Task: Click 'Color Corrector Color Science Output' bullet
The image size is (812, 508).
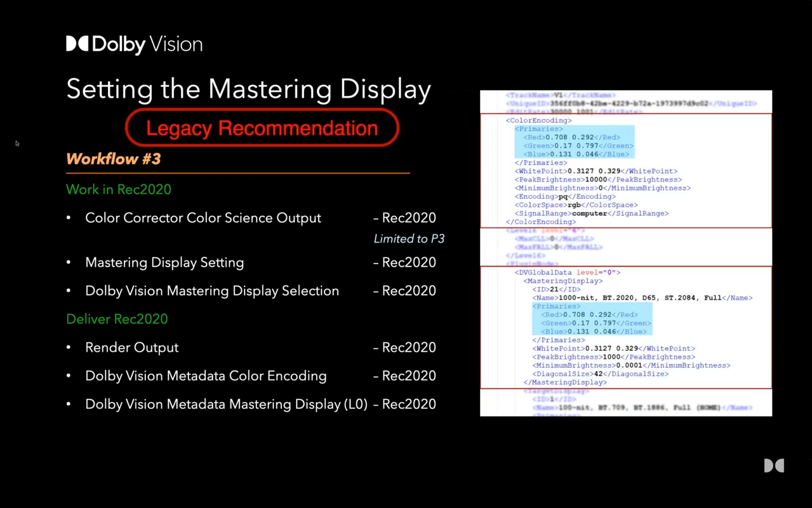Action: coord(203,218)
